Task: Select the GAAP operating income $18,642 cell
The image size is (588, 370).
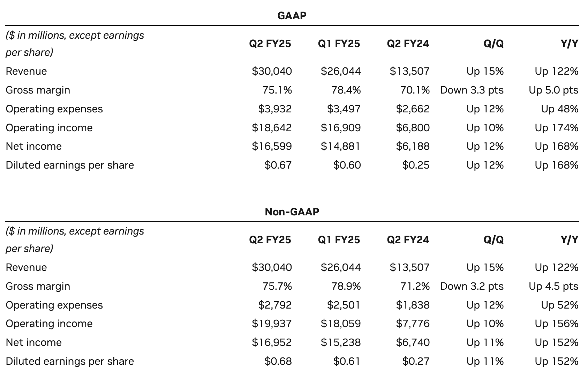Action: pyautogui.click(x=272, y=128)
